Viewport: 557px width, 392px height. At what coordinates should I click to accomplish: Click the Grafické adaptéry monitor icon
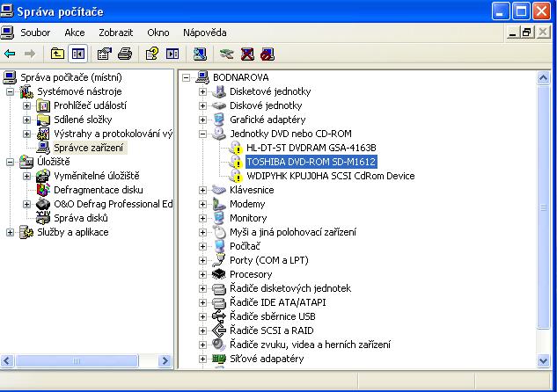pyautogui.click(x=219, y=120)
